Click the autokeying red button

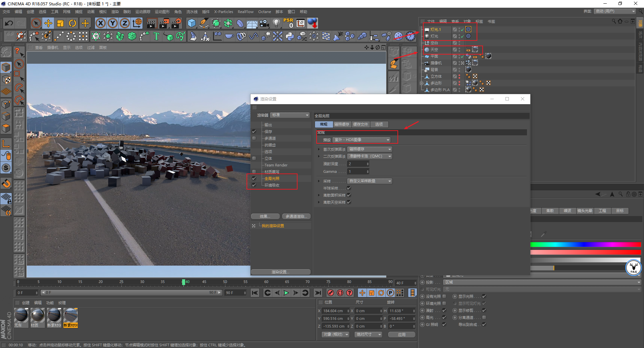click(340, 293)
